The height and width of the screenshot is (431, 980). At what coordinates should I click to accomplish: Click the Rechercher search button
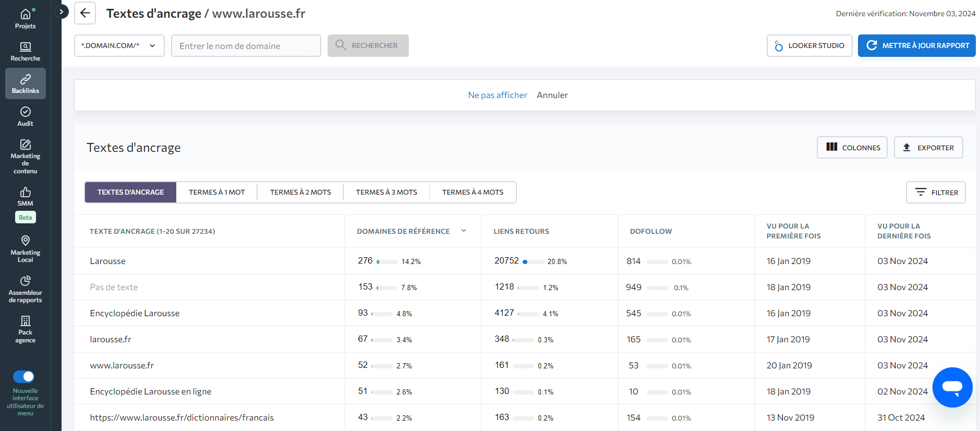368,45
